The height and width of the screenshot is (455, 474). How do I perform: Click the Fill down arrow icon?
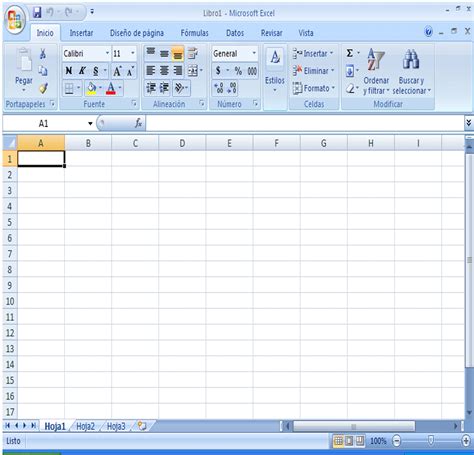[350, 71]
